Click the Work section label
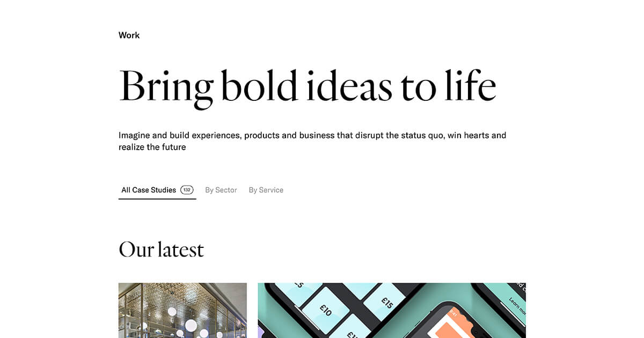644x338 pixels. tap(129, 35)
